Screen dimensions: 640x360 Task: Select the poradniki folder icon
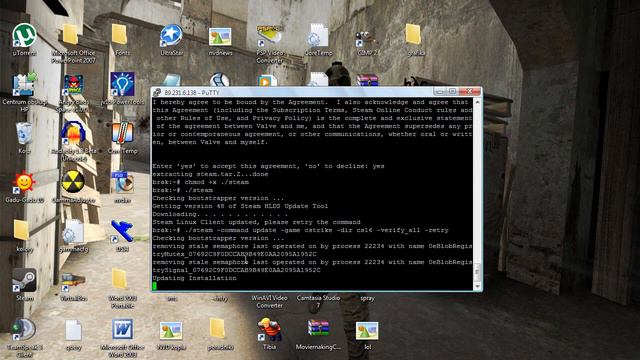217,329
